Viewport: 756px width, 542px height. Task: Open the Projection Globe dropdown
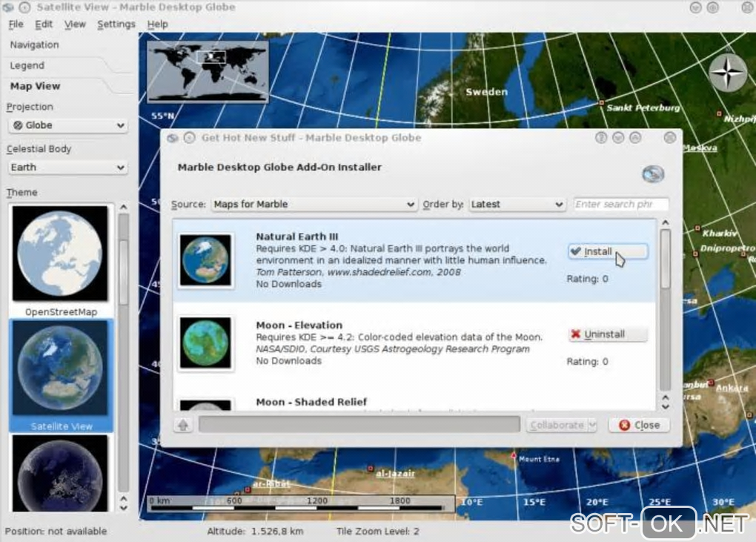point(67,125)
